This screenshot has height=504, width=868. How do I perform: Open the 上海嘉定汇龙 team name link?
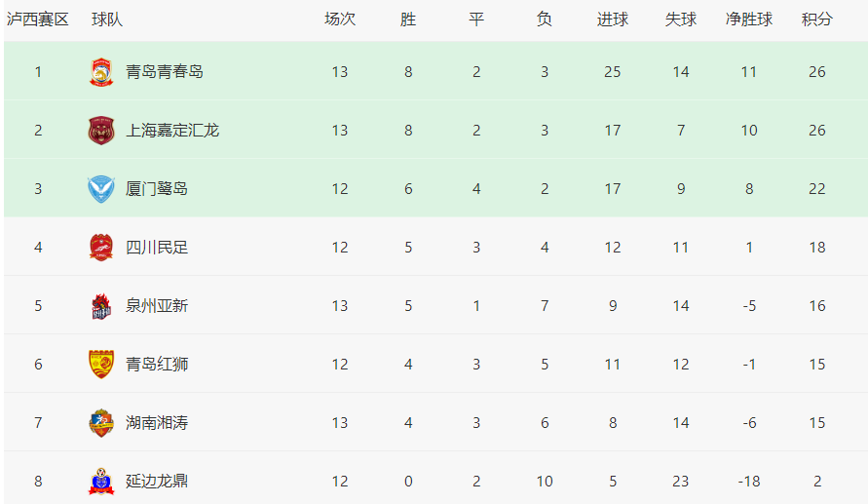coord(172,131)
